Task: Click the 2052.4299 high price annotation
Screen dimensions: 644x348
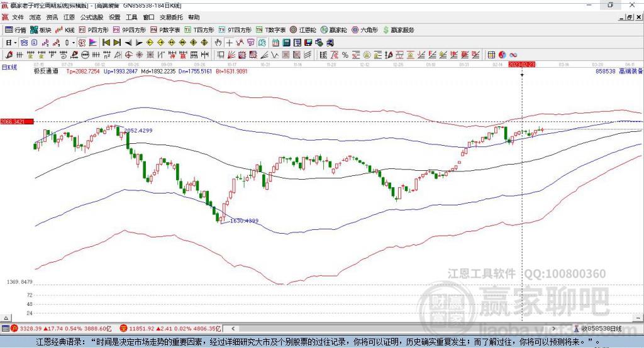Action: 138,131
